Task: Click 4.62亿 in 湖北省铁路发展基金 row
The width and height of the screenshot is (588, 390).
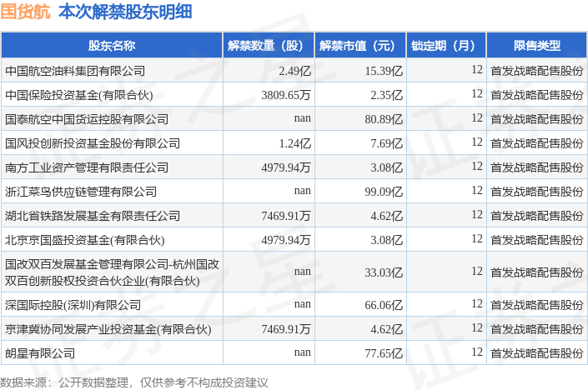Action: pyautogui.click(x=387, y=216)
